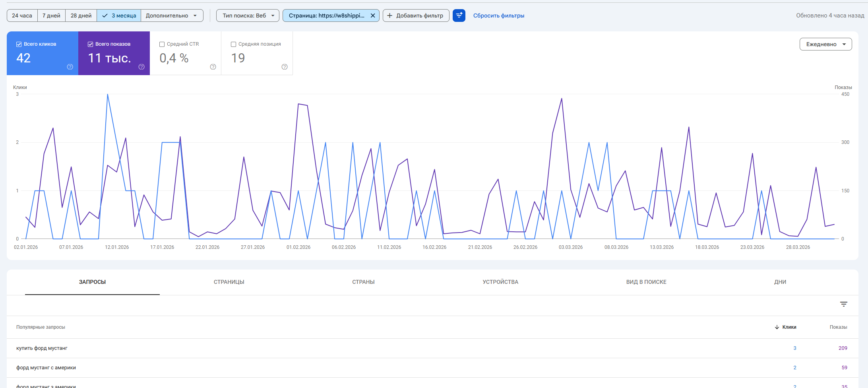Image resolution: width=868 pixels, height=388 pixels.
Task: Click help icon on Средний CTR card
Action: pyautogui.click(x=213, y=67)
